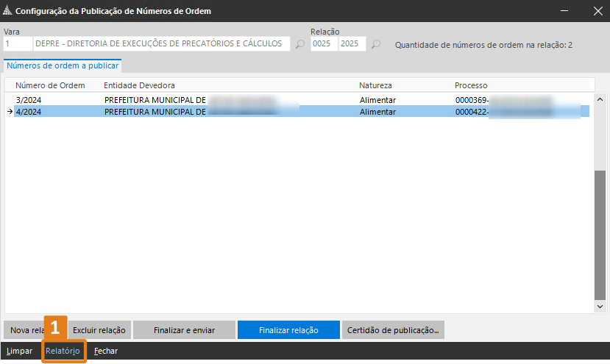610x364 pixels.
Task: Click the Alimentar cell in row 3/2024
Action: (x=377, y=100)
